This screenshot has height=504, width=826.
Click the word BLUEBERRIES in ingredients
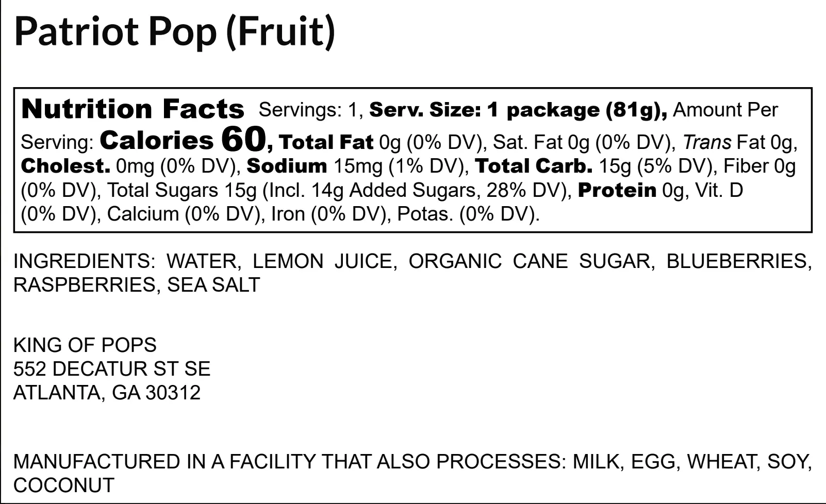pos(736,261)
